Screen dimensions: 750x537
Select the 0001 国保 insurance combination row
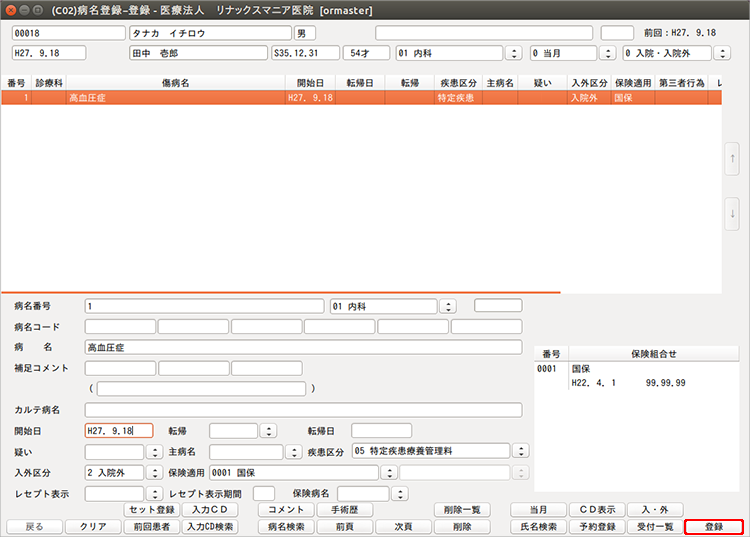[636, 376]
